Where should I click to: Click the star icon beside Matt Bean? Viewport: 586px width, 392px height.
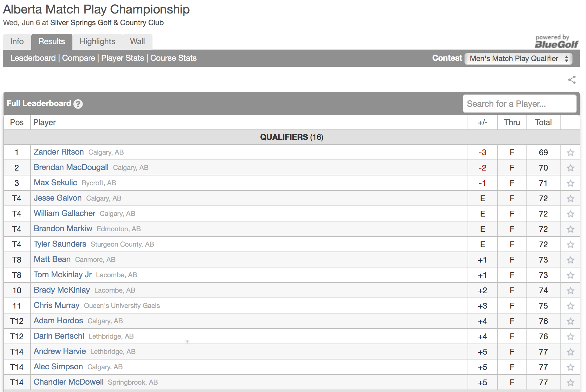tap(570, 260)
